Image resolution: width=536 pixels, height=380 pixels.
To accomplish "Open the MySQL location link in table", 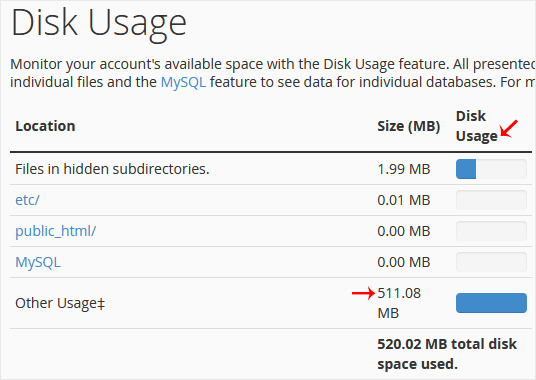I will (38, 262).
